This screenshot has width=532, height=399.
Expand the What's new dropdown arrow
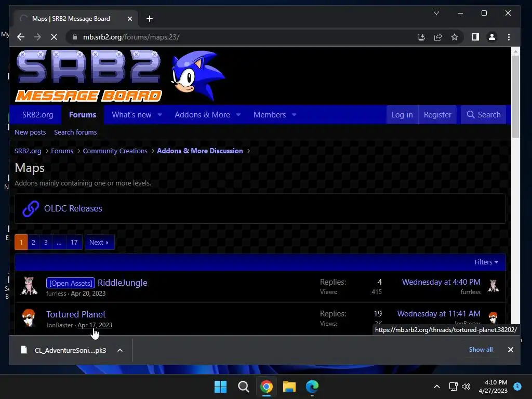(160, 115)
